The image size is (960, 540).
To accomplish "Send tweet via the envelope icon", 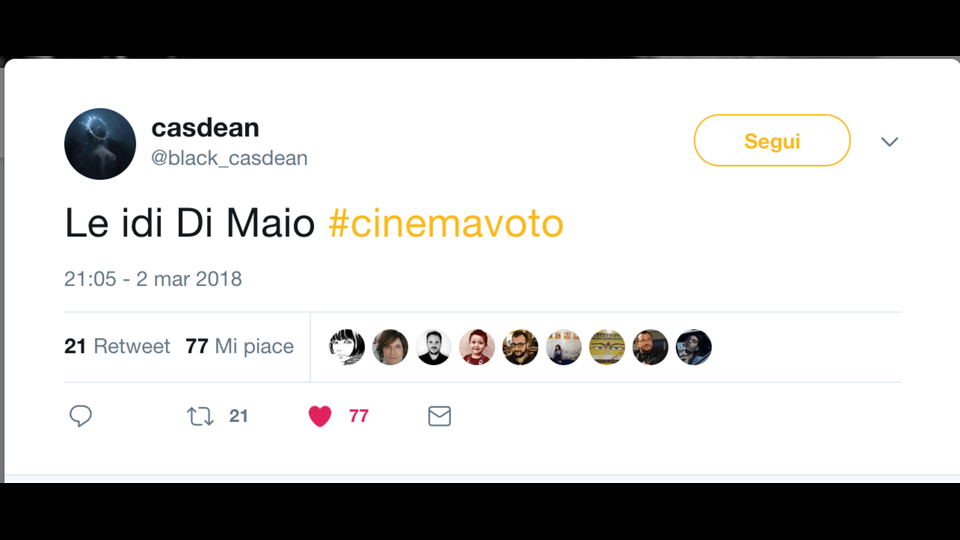I will [x=439, y=416].
